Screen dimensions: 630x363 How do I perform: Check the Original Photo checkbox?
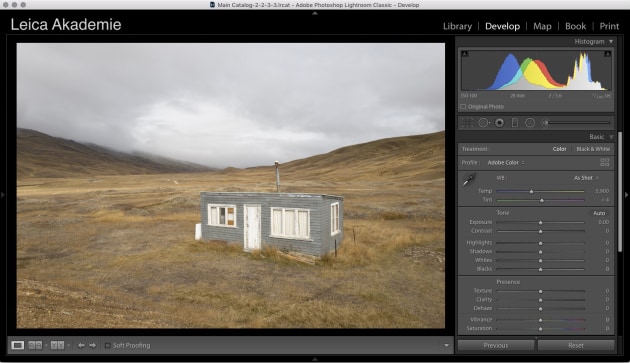click(463, 107)
